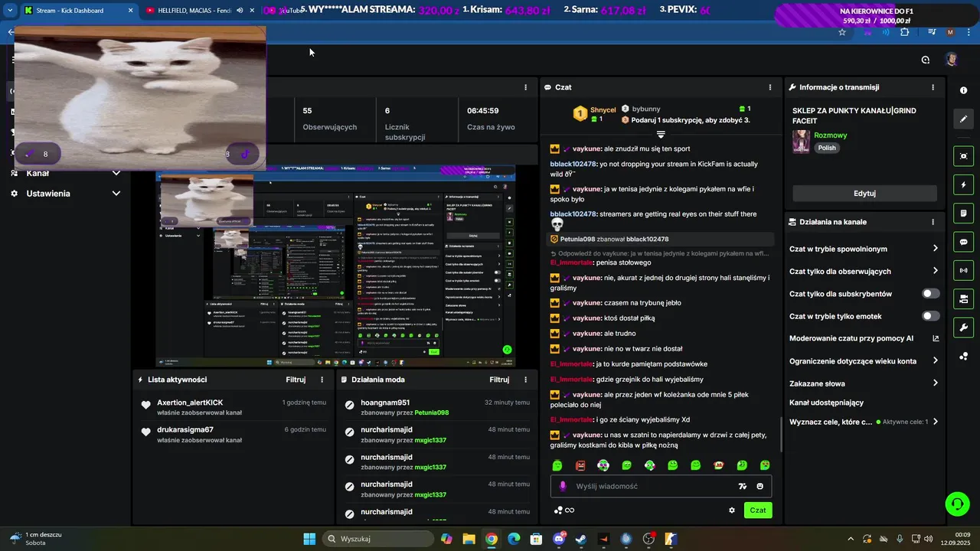Switch to the Stream - Kick Dashboard tab
This screenshot has width=980, height=551.
pyautogui.click(x=77, y=11)
